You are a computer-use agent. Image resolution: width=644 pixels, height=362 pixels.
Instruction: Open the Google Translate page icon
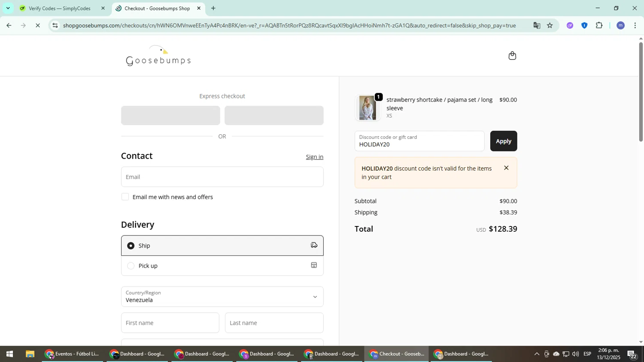(x=537, y=25)
